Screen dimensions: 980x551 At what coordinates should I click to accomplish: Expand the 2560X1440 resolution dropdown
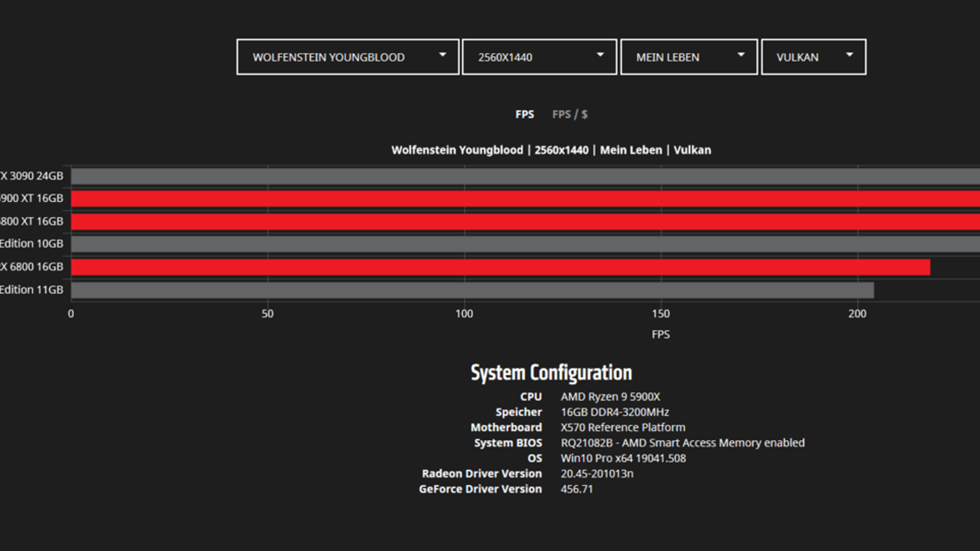click(540, 57)
